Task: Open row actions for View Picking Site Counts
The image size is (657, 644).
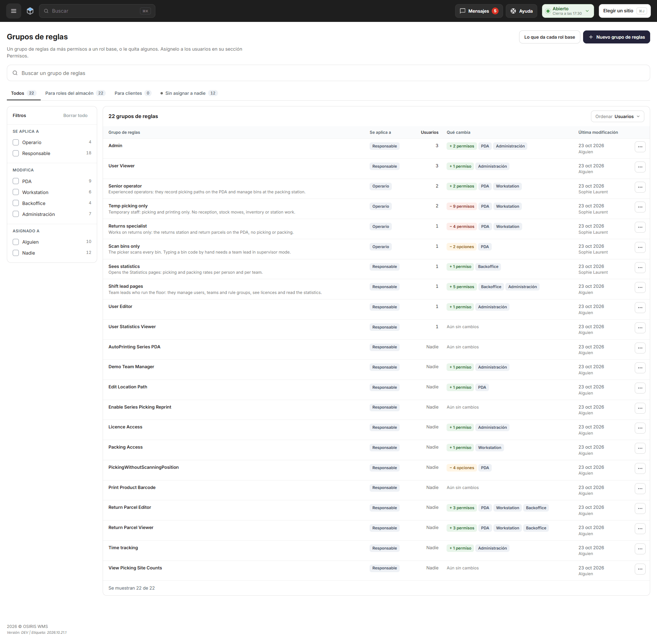Action: [x=640, y=569]
